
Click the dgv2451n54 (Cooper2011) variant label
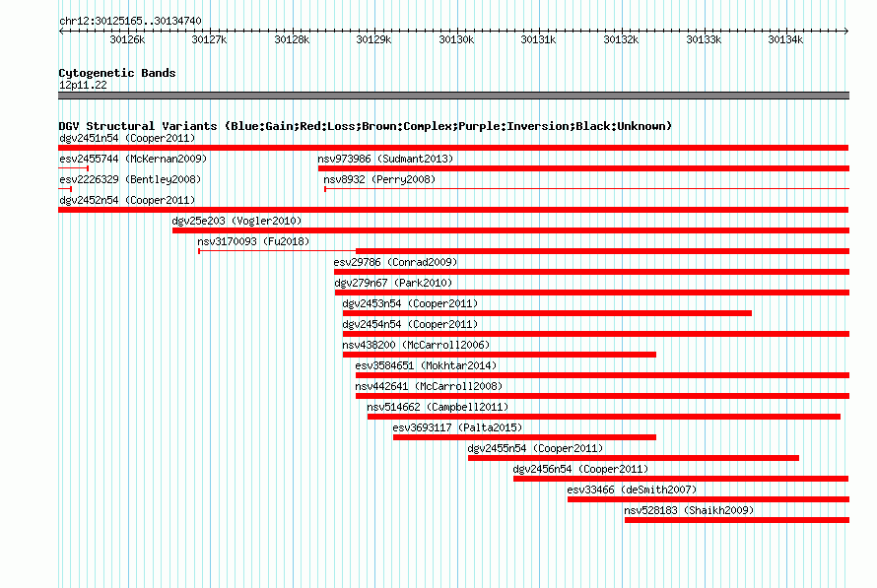click(x=127, y=138)
